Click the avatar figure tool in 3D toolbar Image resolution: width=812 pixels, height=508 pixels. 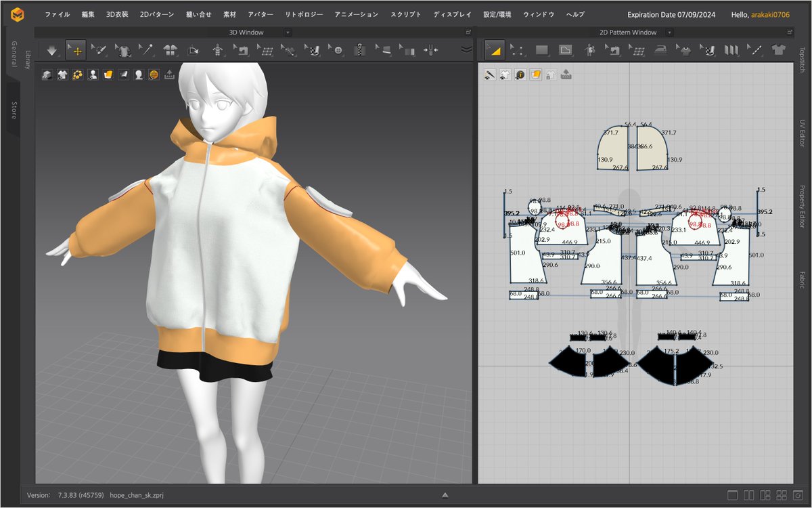217,49
